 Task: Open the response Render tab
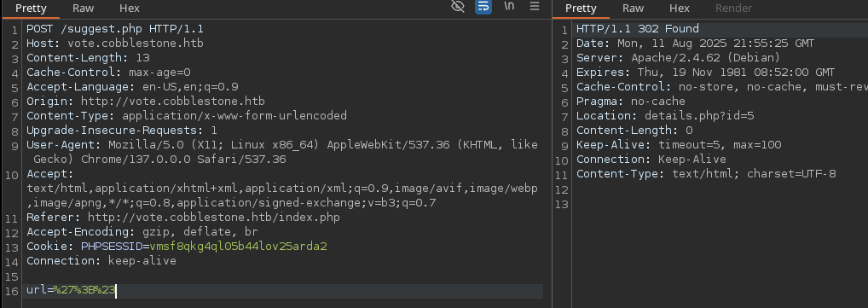[733, 9]
